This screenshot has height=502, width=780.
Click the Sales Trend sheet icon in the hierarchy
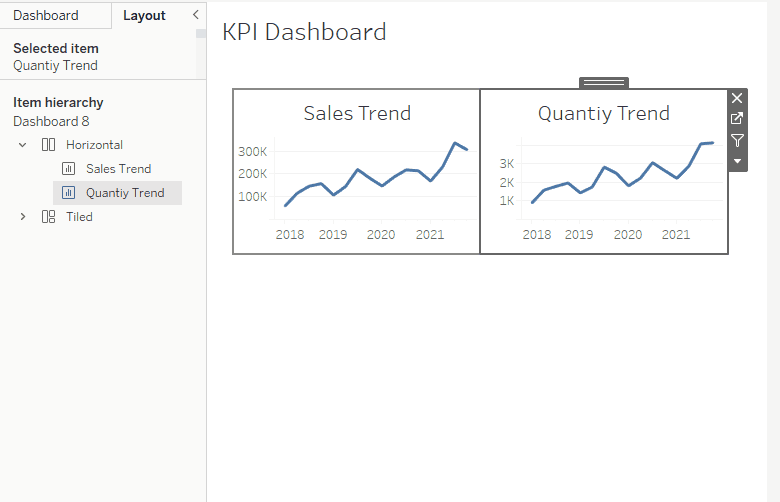68,169
